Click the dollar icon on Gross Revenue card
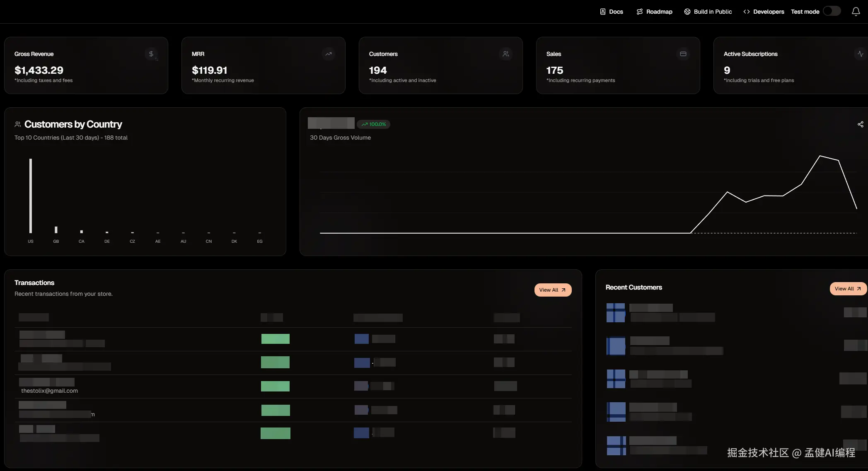 coord(151,54)
